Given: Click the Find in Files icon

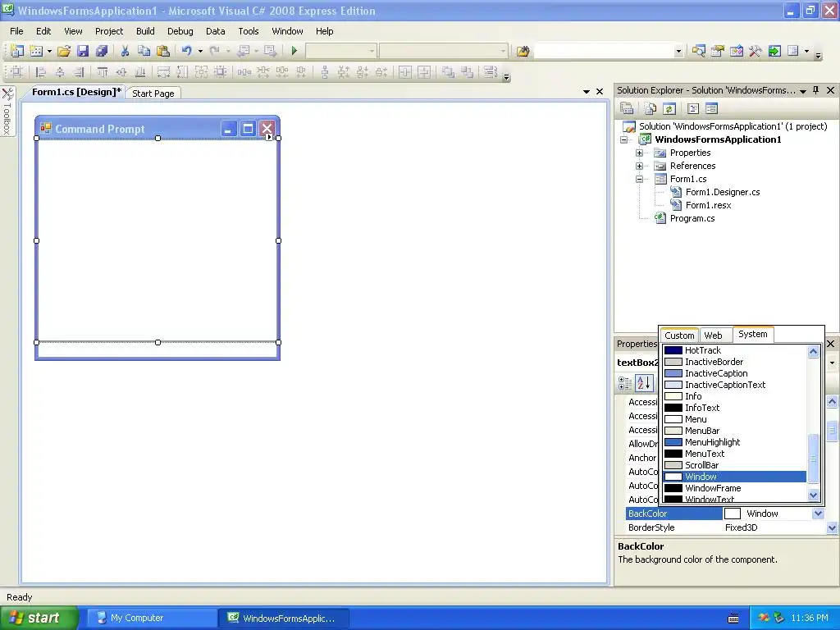Looking at the screenshot, I should click(523, 51).
